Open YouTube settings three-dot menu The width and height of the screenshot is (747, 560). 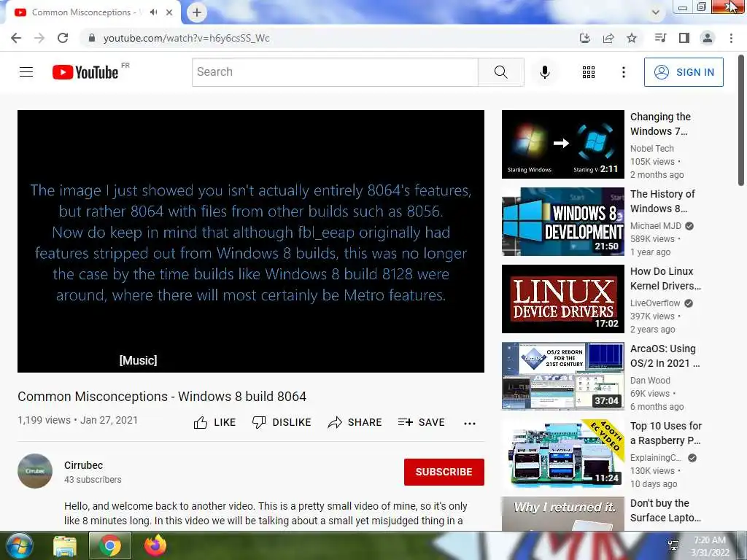623,72
